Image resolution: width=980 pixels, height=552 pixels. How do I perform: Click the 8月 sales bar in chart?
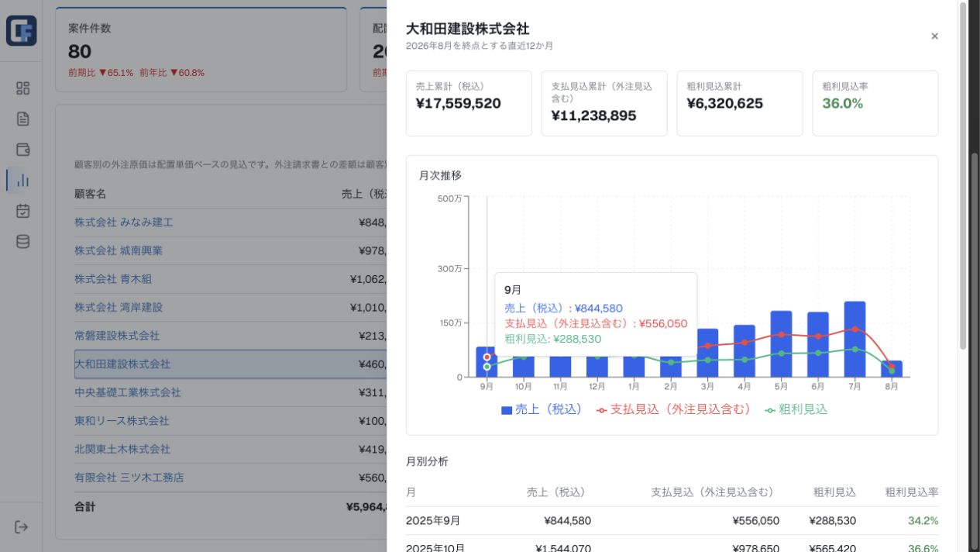(892, 369)
